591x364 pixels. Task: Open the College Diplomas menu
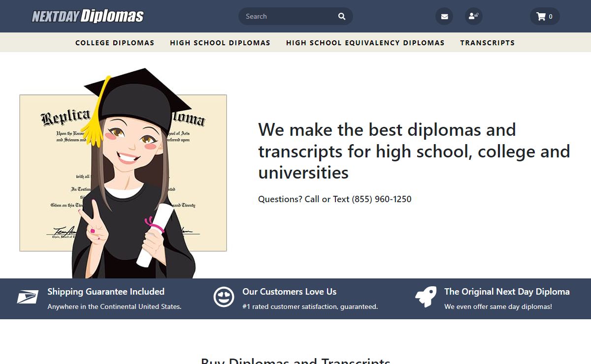(x=115, y=43)
